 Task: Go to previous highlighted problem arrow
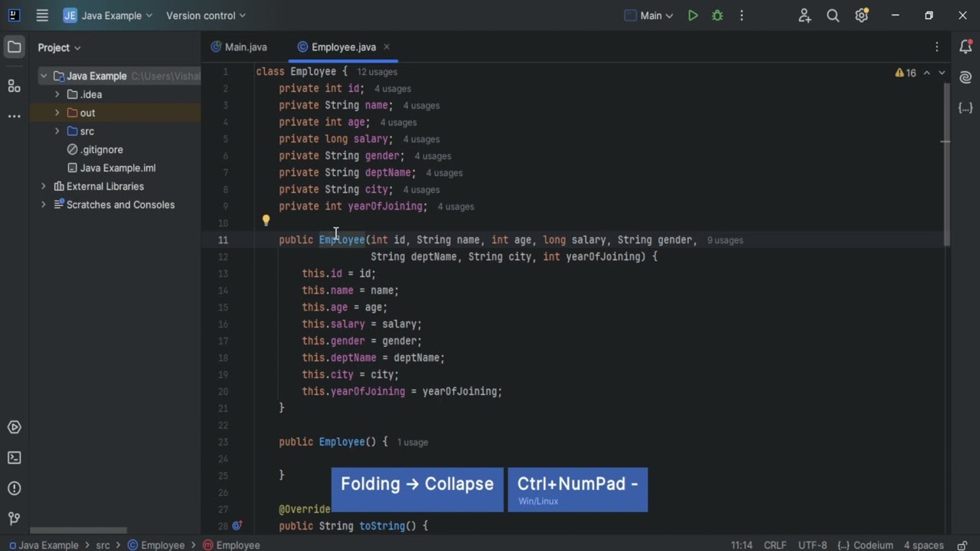(x=926, y=73)
